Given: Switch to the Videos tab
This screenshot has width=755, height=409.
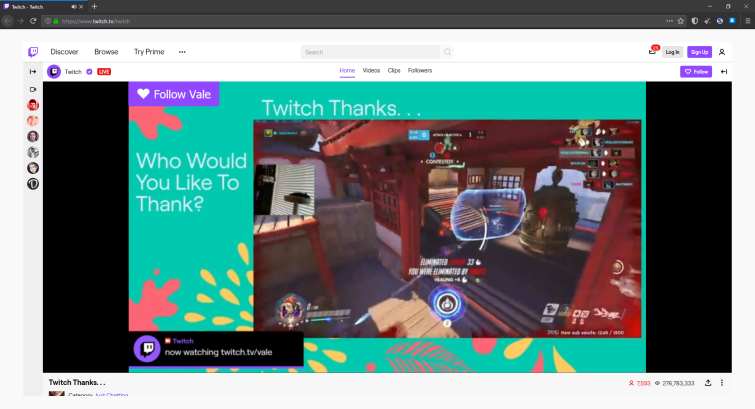Looking at the screenshot, I should [371, 71].
